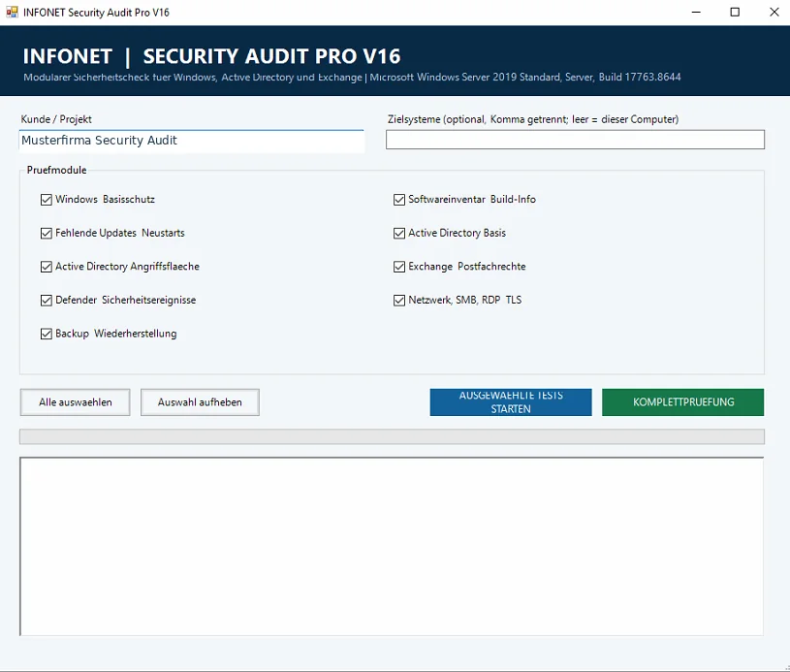
Task: Minimize the Security Audit Pro window
Action: pyautogui.click(x=696, y=12)
